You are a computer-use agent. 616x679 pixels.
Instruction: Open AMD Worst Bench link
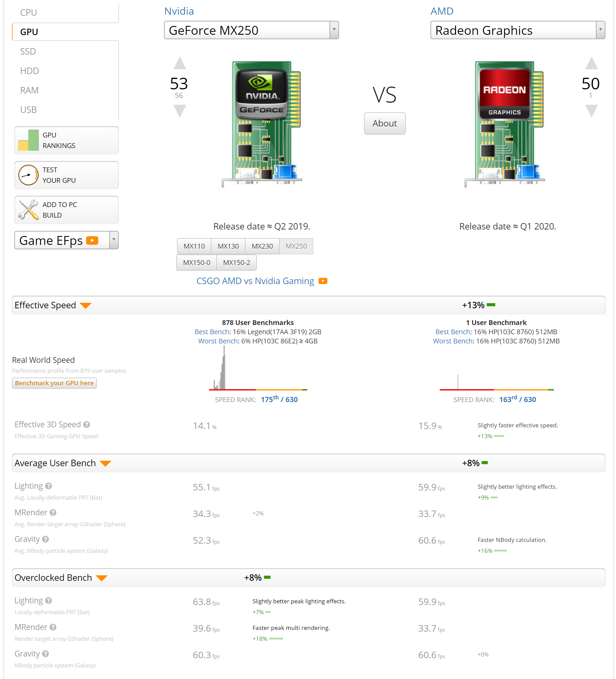[453, 341]
